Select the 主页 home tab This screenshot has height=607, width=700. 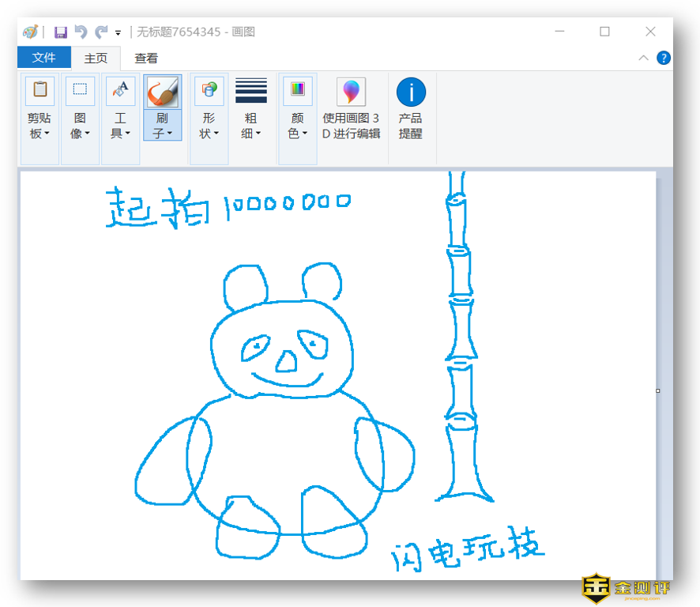click(x=96, y=58)
